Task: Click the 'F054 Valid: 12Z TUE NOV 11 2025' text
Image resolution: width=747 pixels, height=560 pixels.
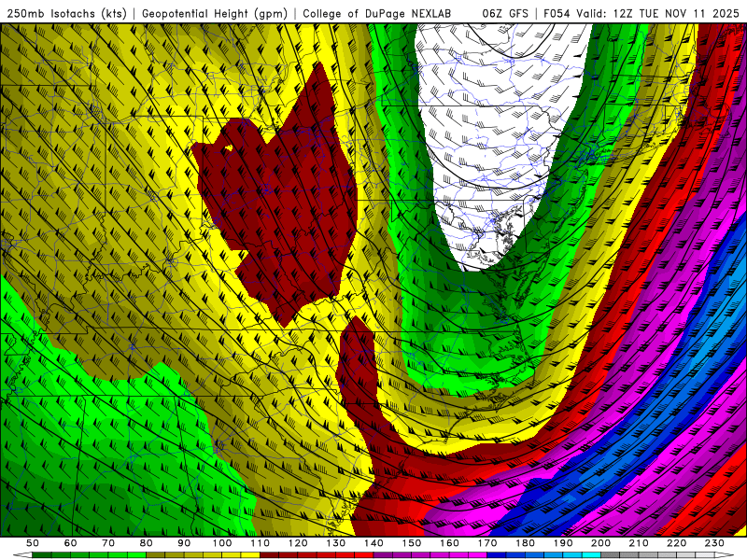Action: (641, 14)
